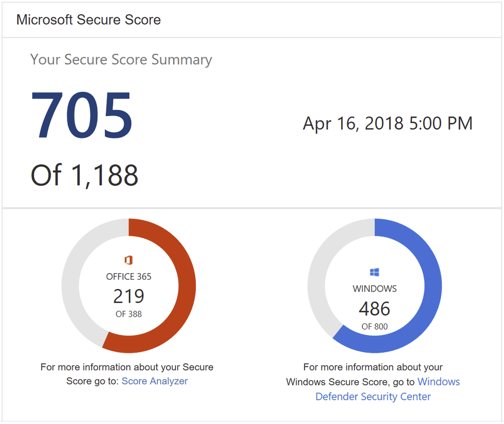Click the Windows score 486
Viewport: 504px width, 424px height.
click(375, 308)
